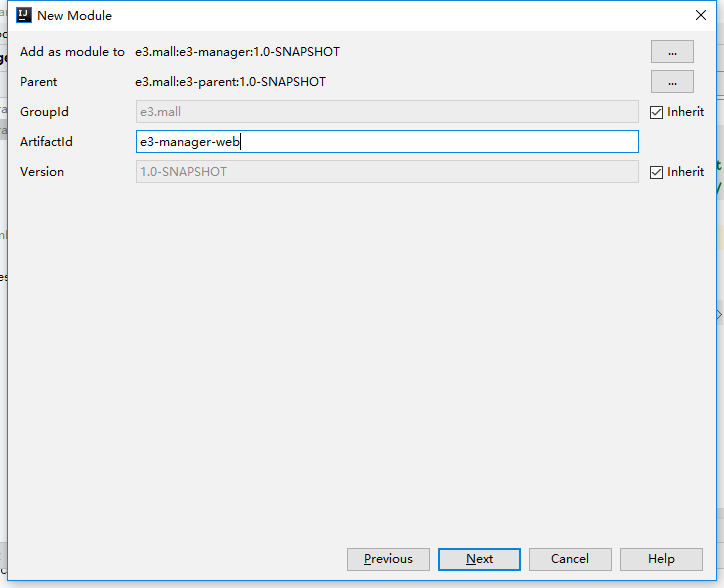The image size is (724, 588).
Task: Close the New Module dialog
Action: click(x=701, y=15)
